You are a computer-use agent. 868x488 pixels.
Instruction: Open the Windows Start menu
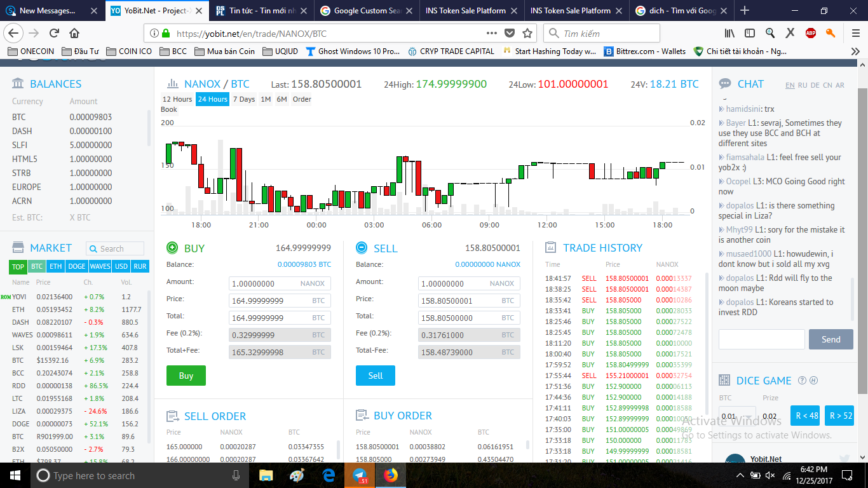tap(15, 475)
